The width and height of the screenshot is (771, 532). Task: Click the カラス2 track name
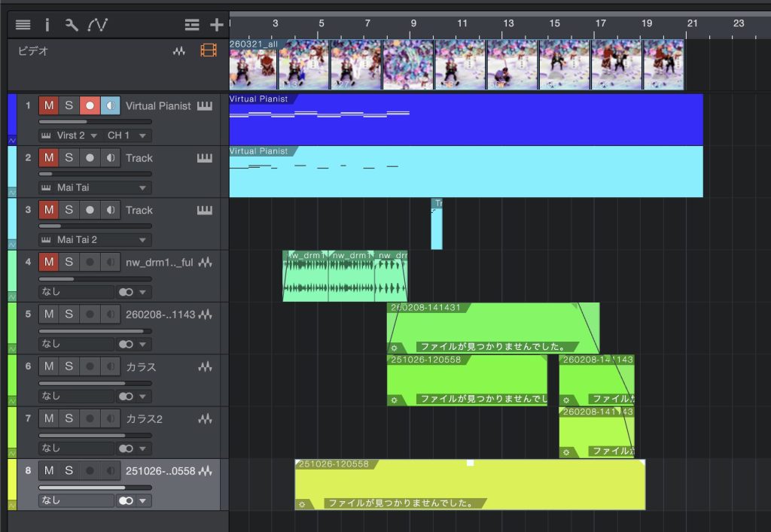144,419
